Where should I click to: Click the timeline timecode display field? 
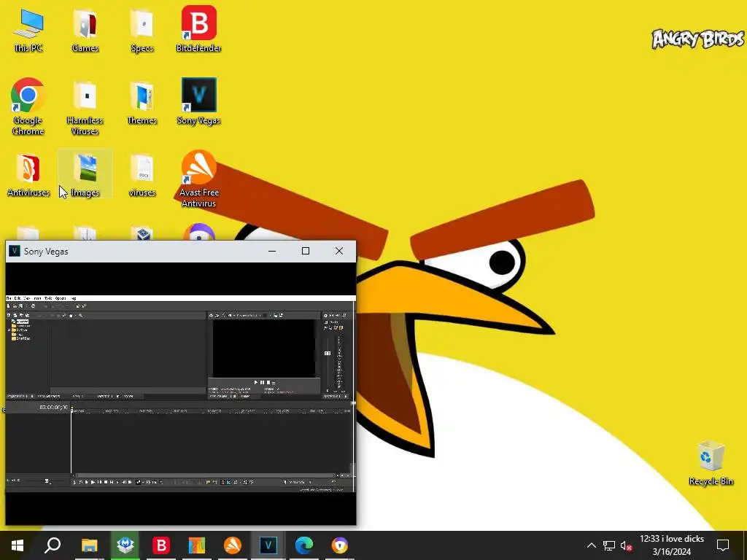coord(53,407)
